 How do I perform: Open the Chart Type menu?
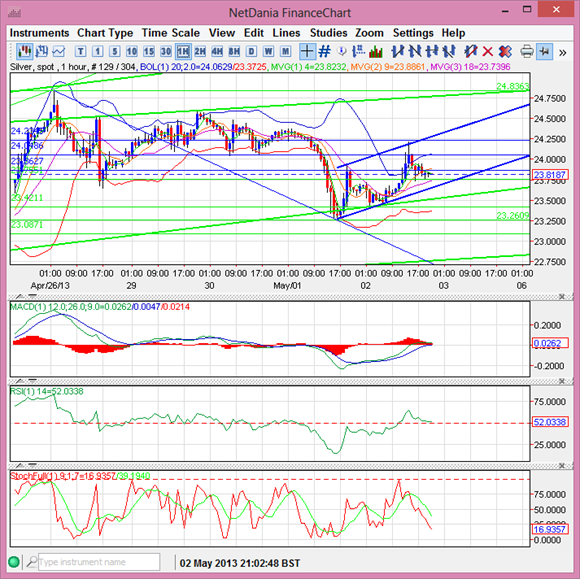click(105, 33)
